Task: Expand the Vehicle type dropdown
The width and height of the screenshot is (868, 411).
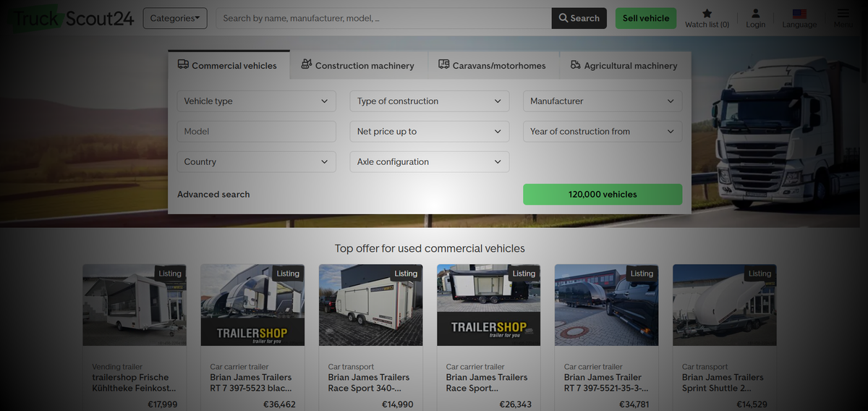Action: [x=256, y=101]
